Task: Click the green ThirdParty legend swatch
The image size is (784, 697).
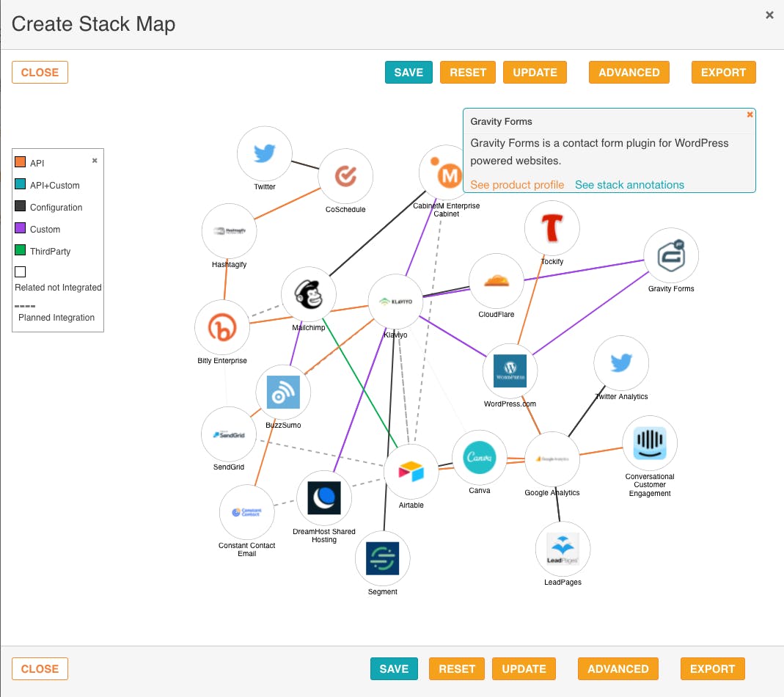Action: 20,249
